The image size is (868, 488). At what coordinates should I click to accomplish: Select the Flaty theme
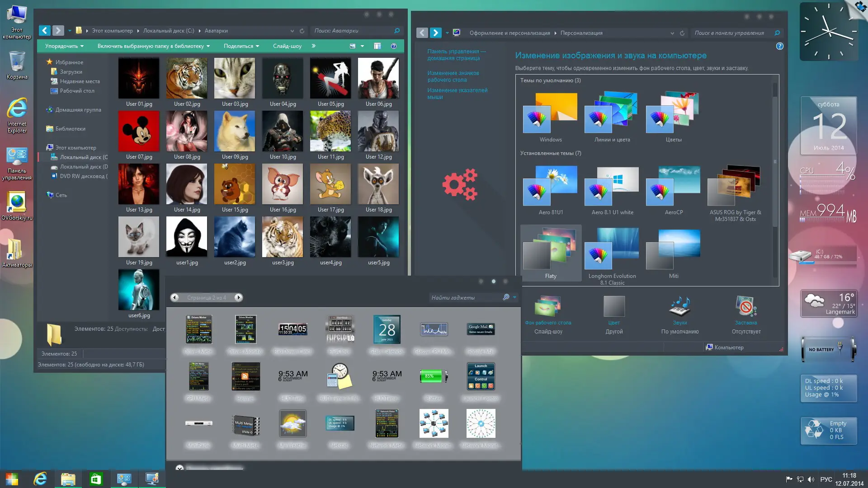coord(551,253)
